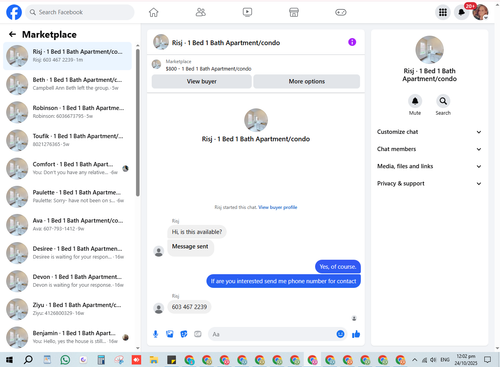Attach a photo file icon
This screenshot has height=367, width=500.
coord(170,334)
